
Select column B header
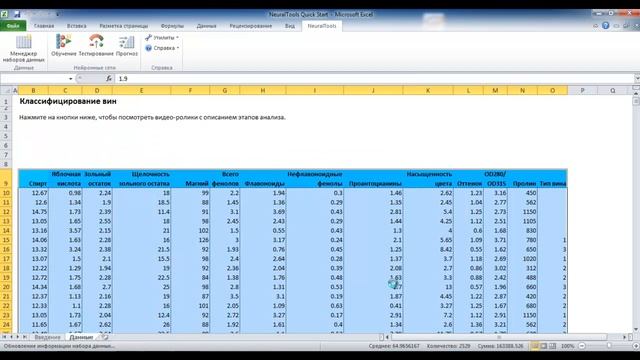point(33,91)
